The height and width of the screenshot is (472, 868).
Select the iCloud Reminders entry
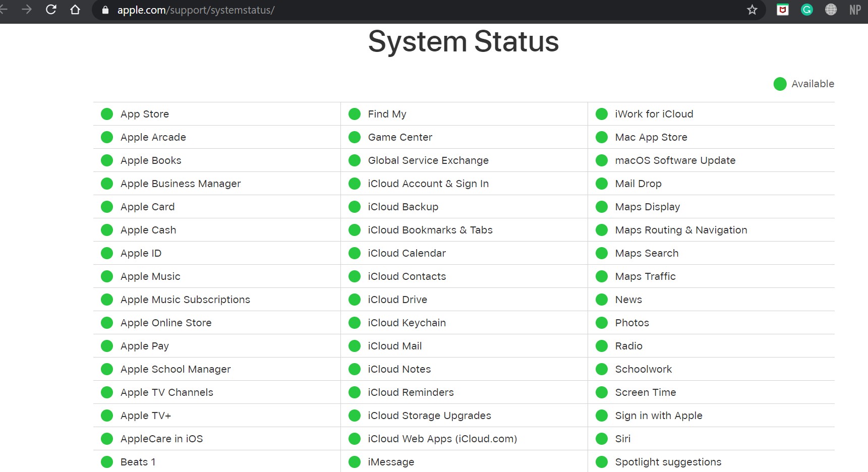point(411,392)
